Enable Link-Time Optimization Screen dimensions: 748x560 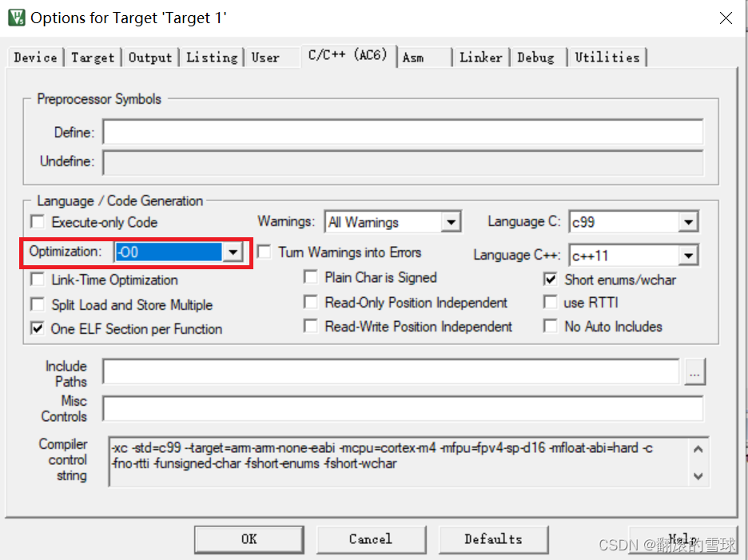36,280
